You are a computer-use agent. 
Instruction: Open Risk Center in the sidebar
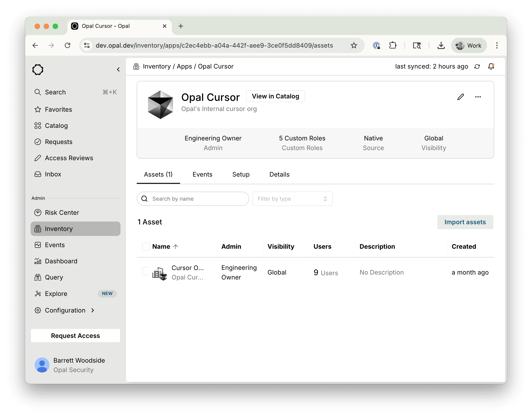pos(62,212)
